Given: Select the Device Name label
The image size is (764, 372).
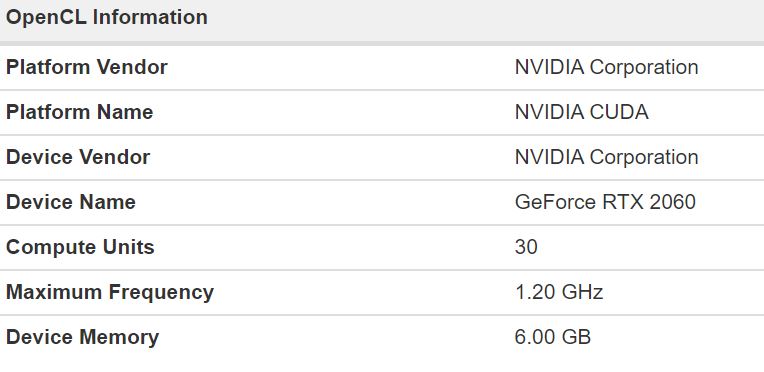Looking at the screenshot, I should (x=71, y=202).
